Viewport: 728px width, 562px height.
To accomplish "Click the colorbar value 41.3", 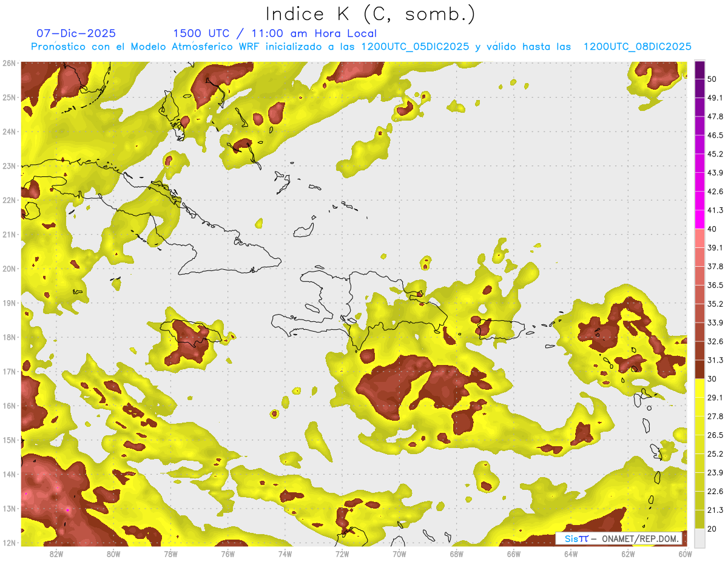I will (x=715, y=210).
